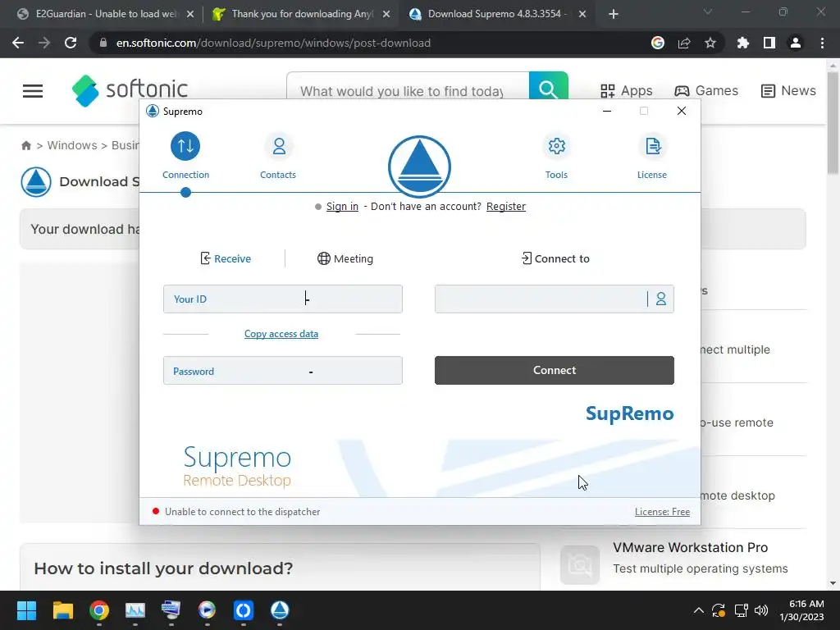Open the Connection tab in Supremo

click(185, 156)
